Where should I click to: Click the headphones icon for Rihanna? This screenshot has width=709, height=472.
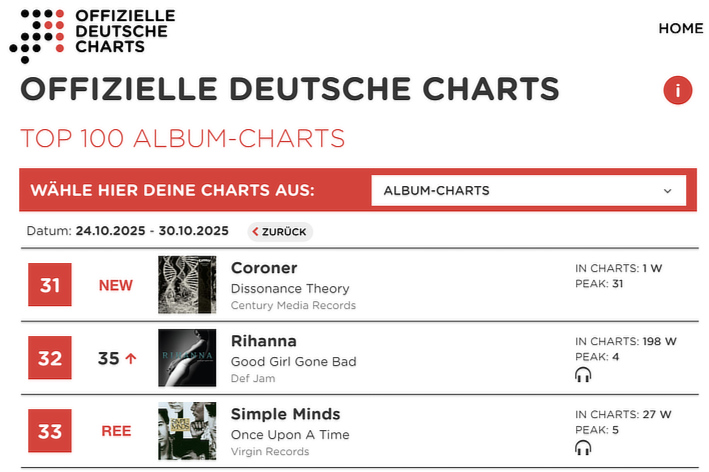point(583,375)
